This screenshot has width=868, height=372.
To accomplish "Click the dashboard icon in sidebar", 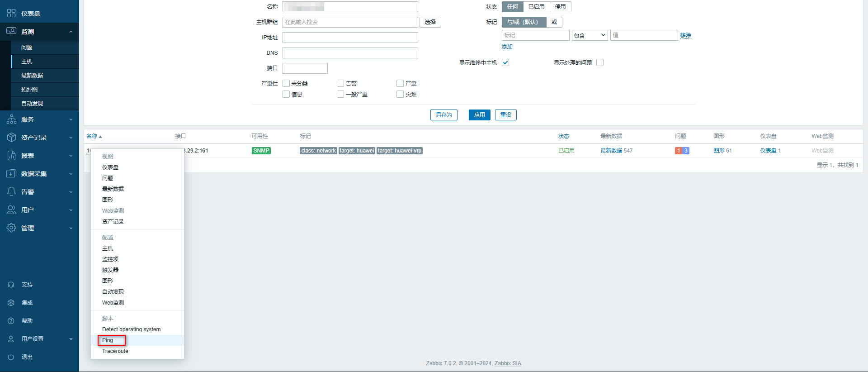I will click(11, 14).
